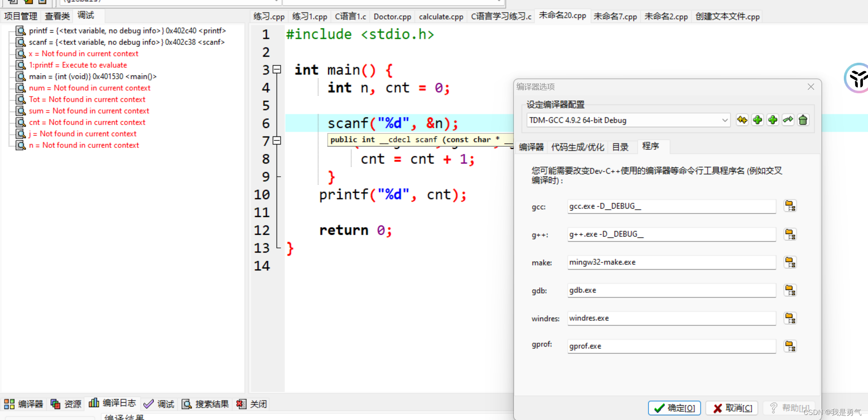The width and height of the screenshot is (868, 420).
Task: Click the gdb program input field
Action: click(x=672, y=290)
